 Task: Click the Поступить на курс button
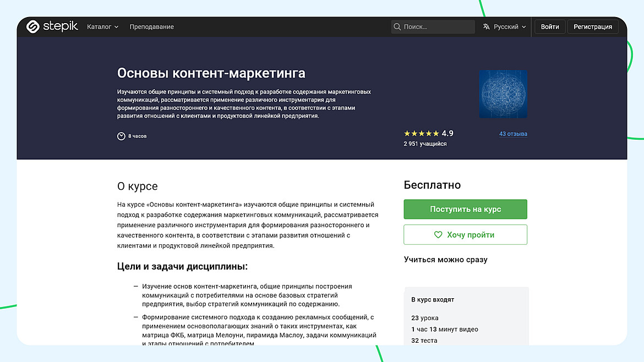click(465, 209)
